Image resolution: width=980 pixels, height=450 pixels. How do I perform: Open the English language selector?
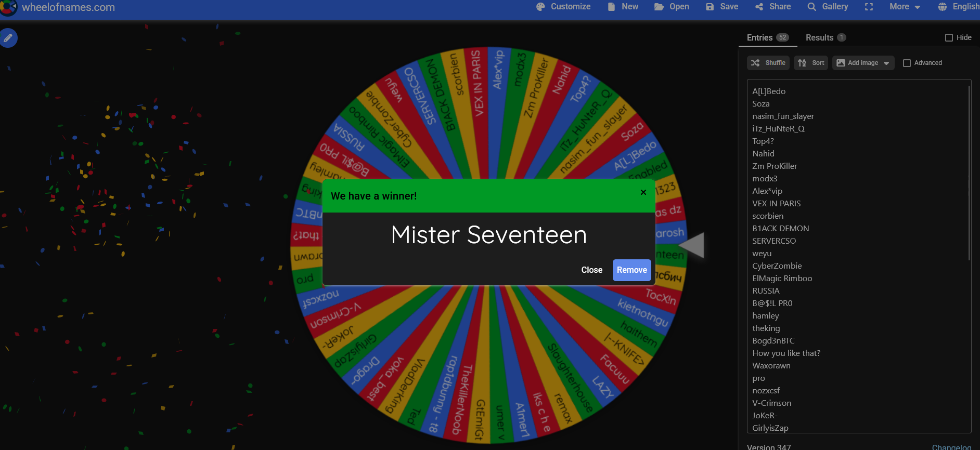click(959, 7)
